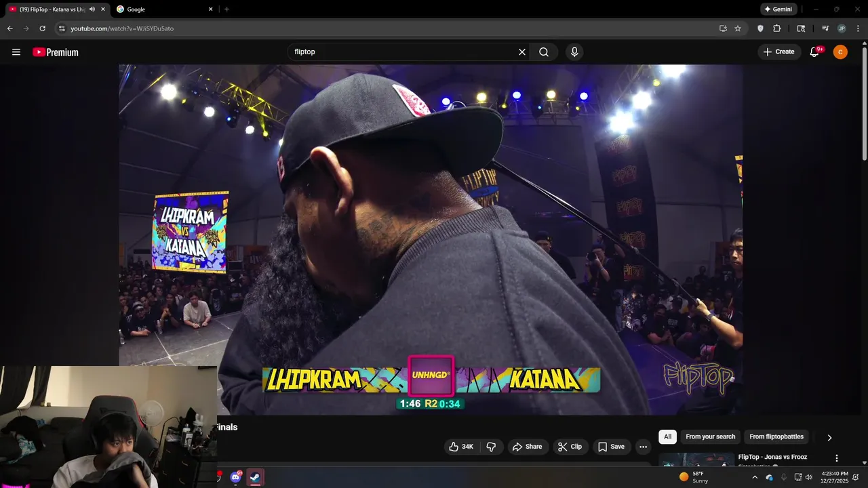This screenshot has width=868, height=488.
Task: Open the orange C account avatar
Action: [x=840, y=52]
